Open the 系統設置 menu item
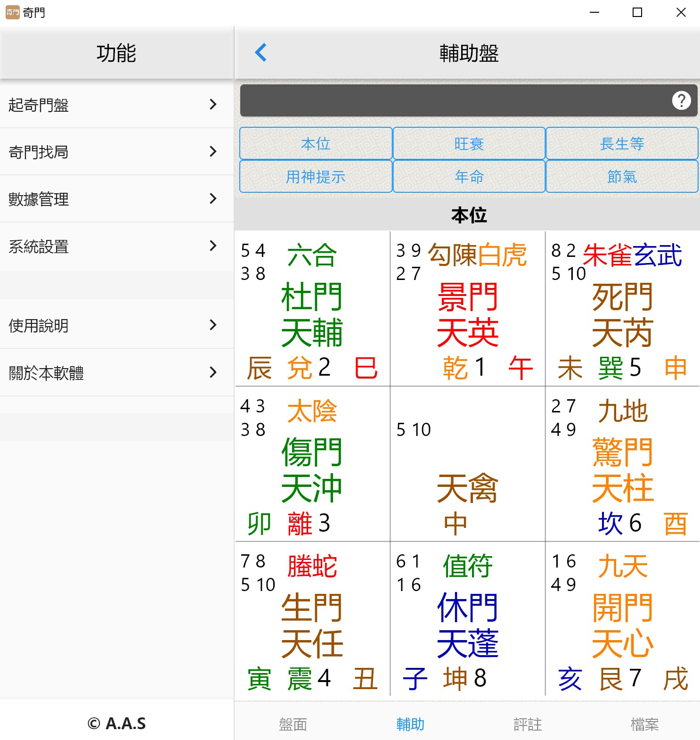This screenshot has width=700, height=740. pos(117,246)
